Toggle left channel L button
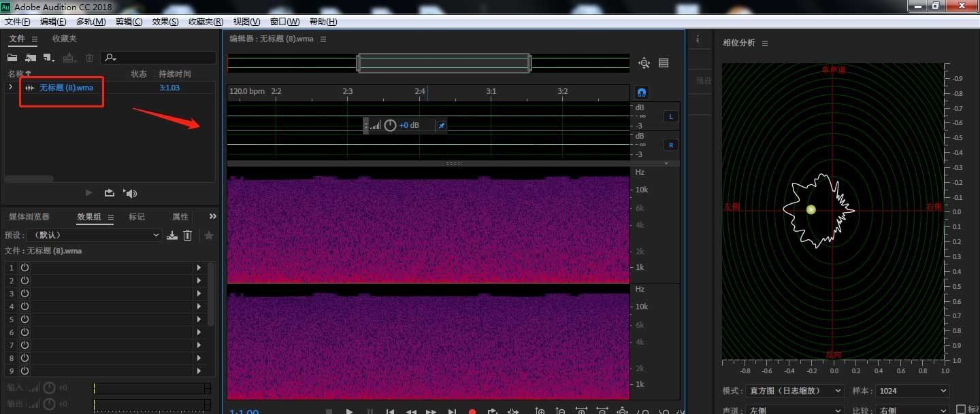Screen dimensions: 980x414 (670, 116)
